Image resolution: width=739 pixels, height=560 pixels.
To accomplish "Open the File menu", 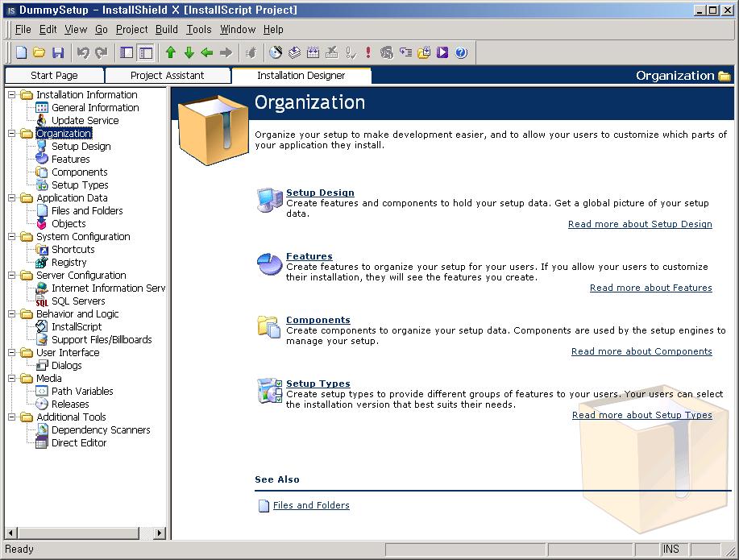I will (23, 30).
